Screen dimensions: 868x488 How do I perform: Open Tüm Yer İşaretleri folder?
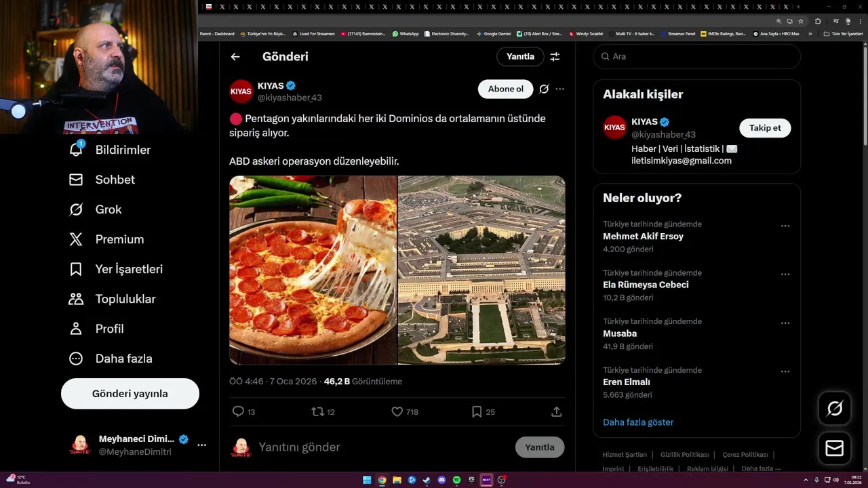(843, 33)
